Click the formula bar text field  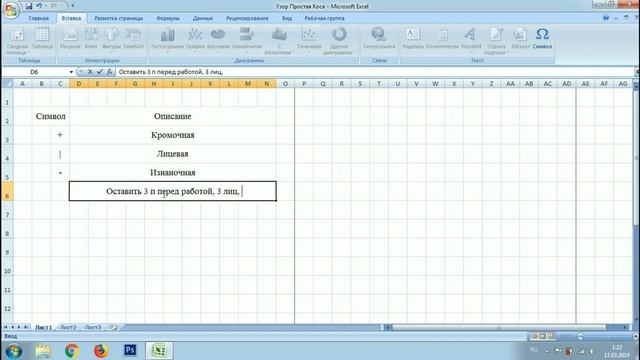click(375, 72)
